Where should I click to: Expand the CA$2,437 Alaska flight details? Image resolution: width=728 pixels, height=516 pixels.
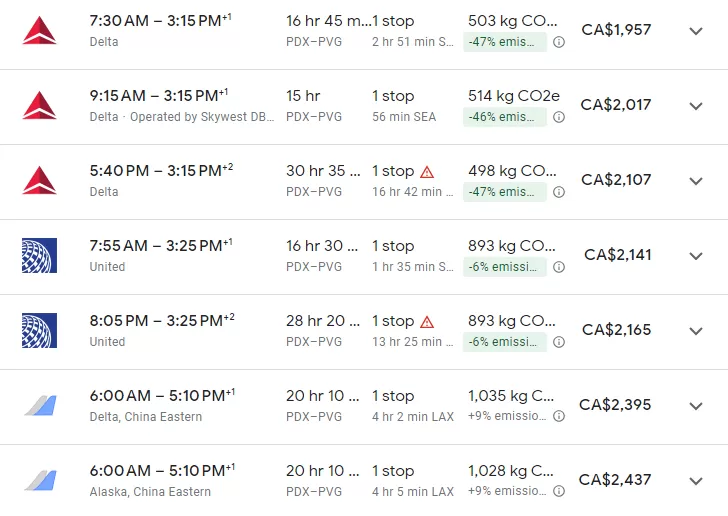(x=696, y=481)
